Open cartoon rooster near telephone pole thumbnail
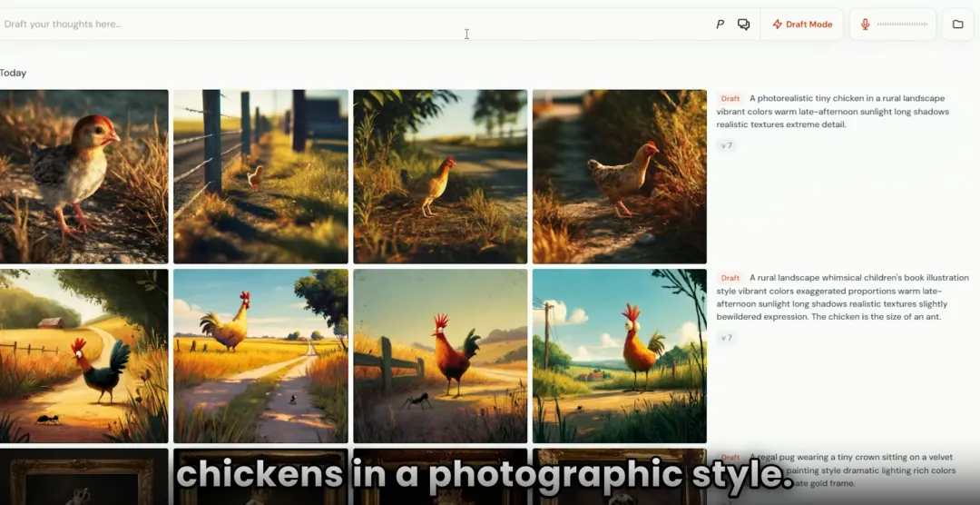This screenshot has height=505, width=980. [x=619, y=356]
